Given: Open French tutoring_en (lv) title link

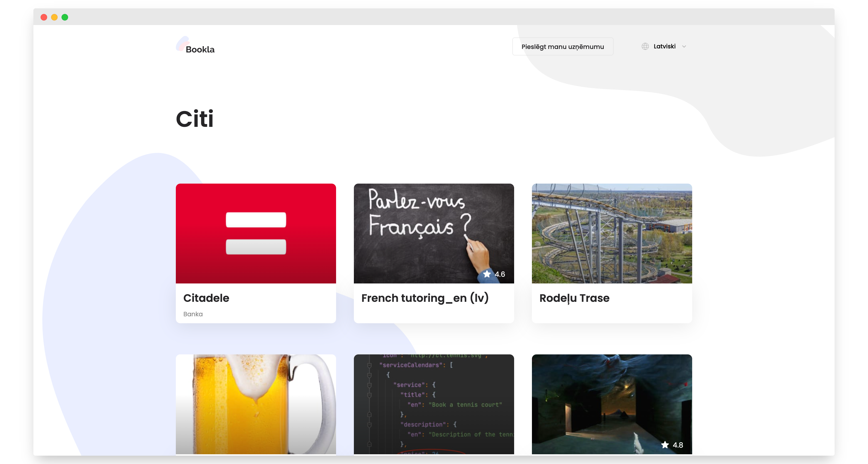Looking at the screenshot, I should pyautogui.click(x=425, y=298).
